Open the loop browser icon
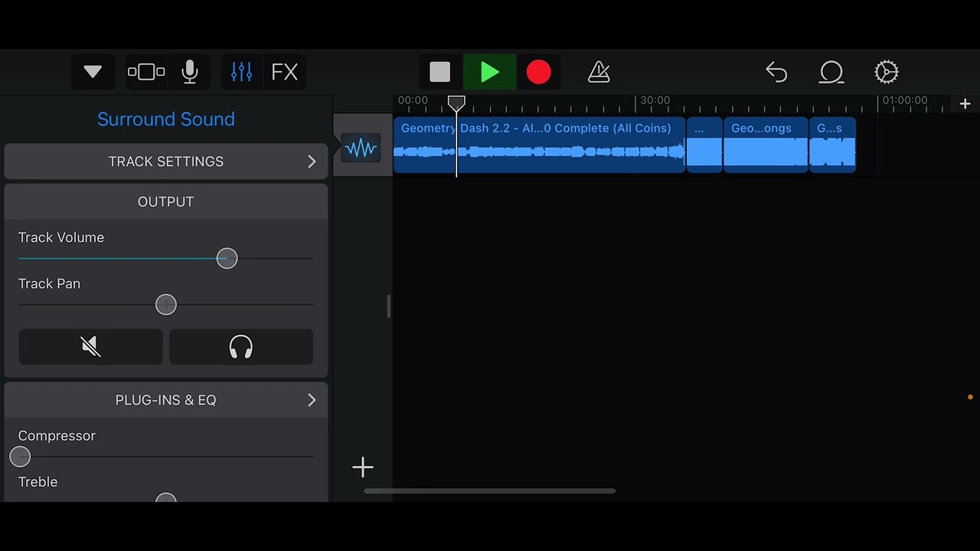Viewport: 980px width, 551px height. click(831, 72)
